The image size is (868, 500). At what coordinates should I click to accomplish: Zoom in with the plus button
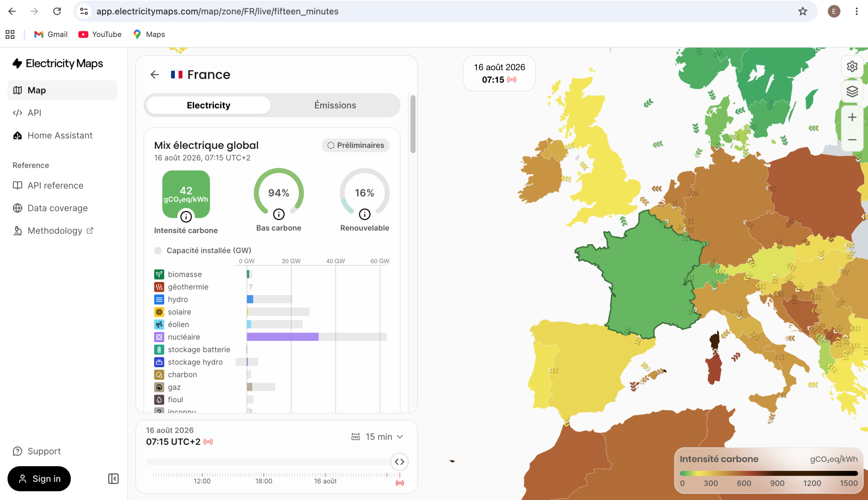[852, 117]
